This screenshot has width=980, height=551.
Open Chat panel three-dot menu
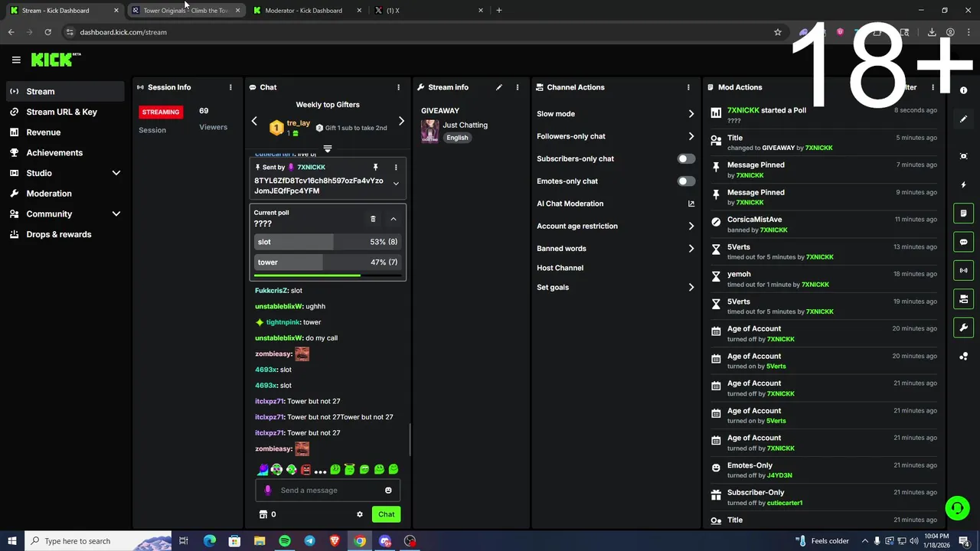(398, 87)
